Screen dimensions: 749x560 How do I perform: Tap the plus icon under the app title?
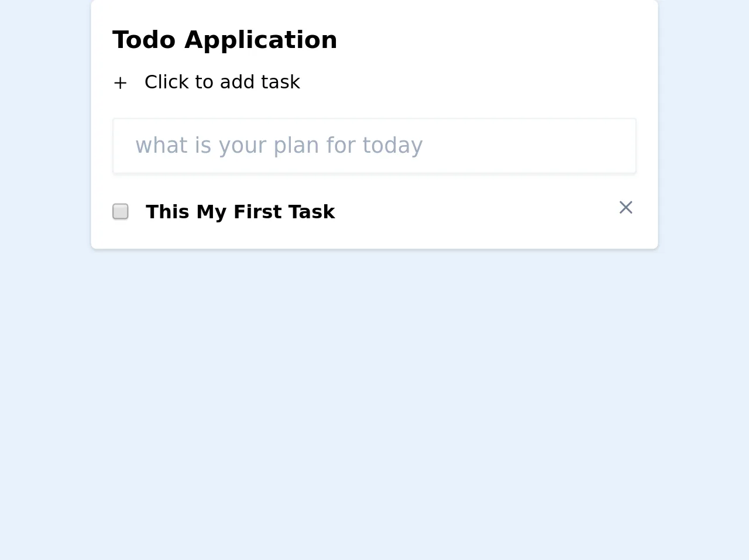click(x=120, y=83)
